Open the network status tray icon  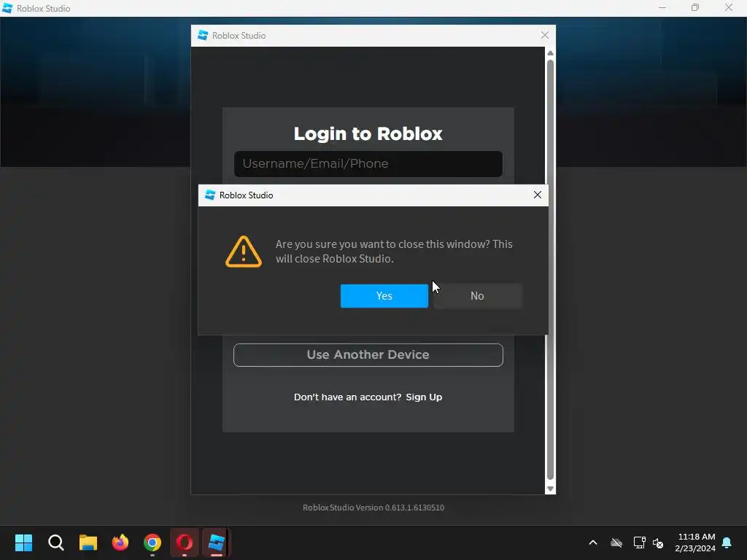[639, 542]
